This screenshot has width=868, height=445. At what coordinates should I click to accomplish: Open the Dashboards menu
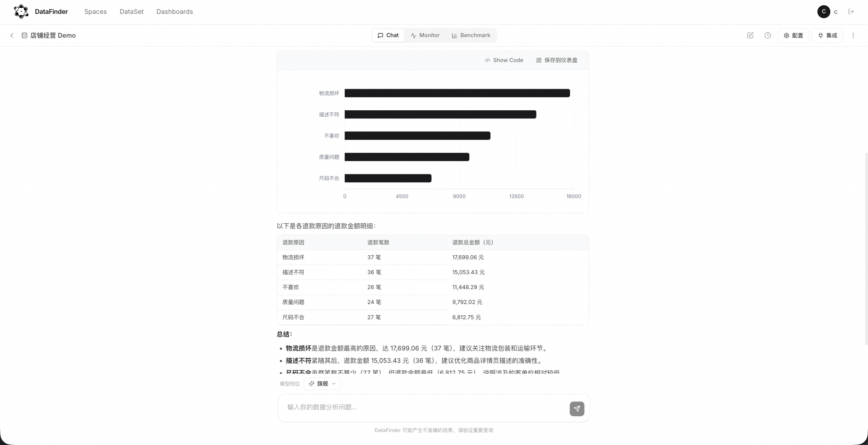(174, 12)
